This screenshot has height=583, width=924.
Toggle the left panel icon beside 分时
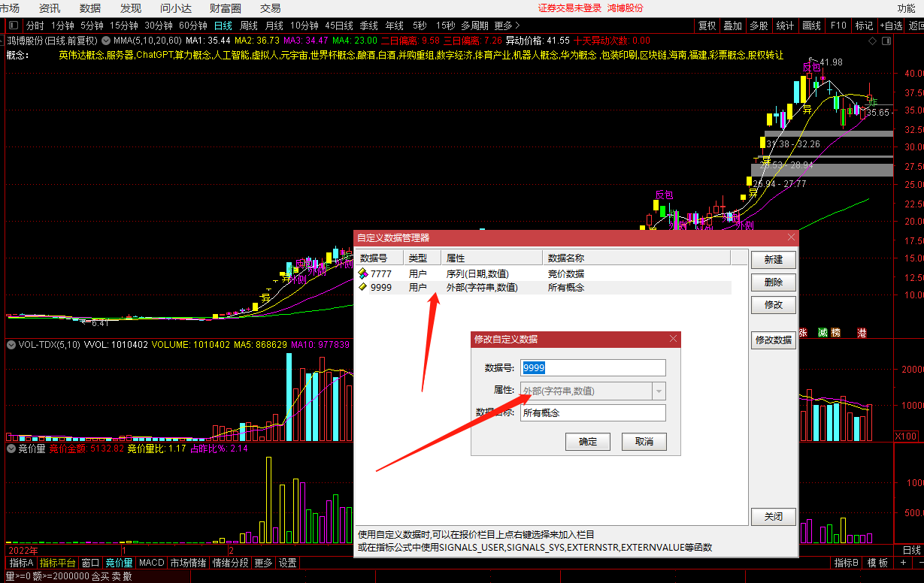[12, 26]
